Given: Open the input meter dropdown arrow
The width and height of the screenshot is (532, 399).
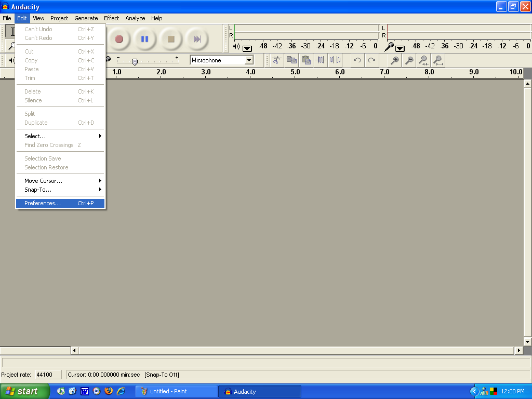Looking at the screenshot, I should pyautogui.click(x=400, y=48).
